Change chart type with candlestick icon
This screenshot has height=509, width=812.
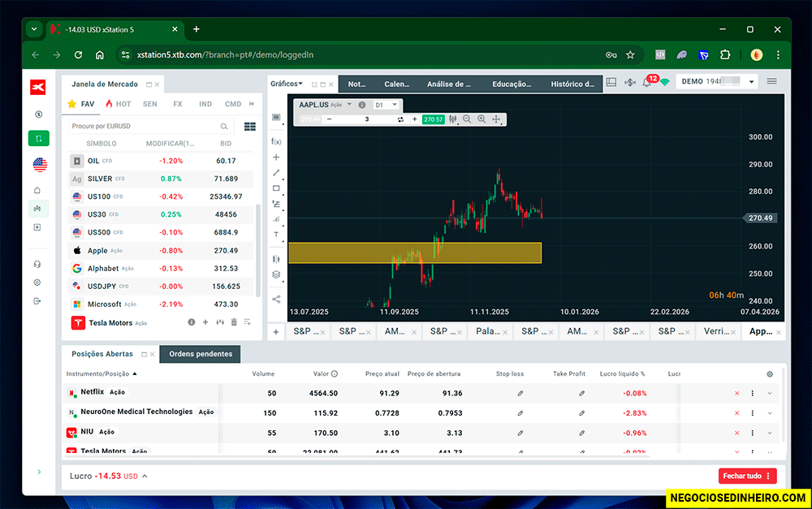click(453, 119)
